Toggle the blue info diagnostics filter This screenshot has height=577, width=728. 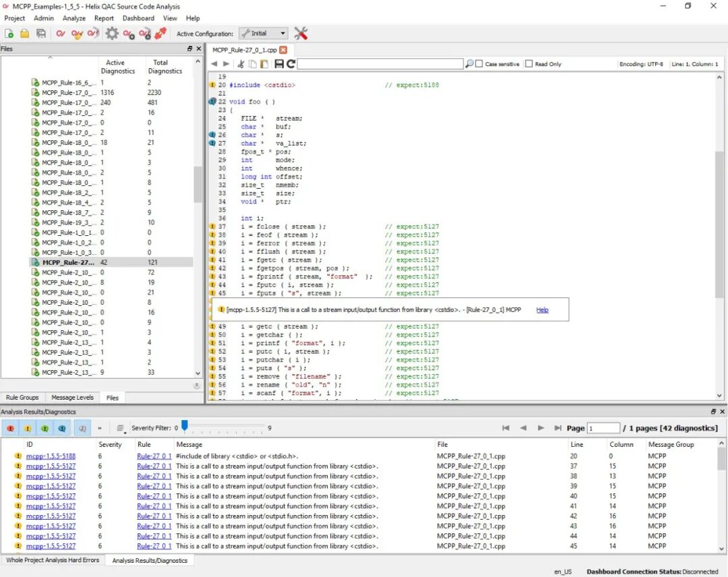[62, 429]
